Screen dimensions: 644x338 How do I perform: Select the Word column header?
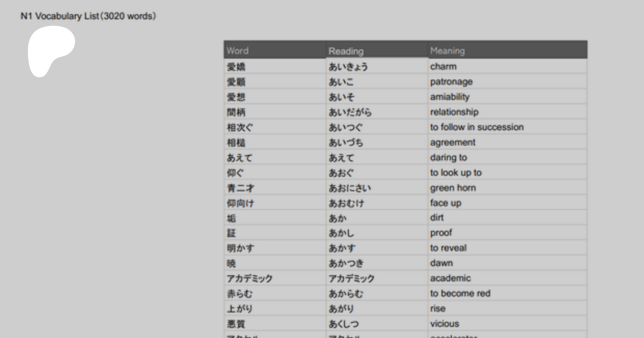tap(238, 51)
